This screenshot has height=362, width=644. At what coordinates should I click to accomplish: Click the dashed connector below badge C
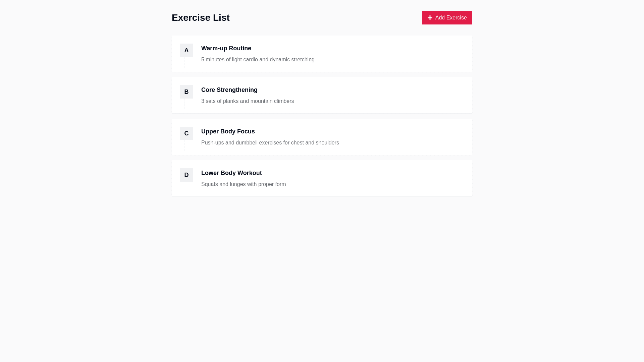184,145
